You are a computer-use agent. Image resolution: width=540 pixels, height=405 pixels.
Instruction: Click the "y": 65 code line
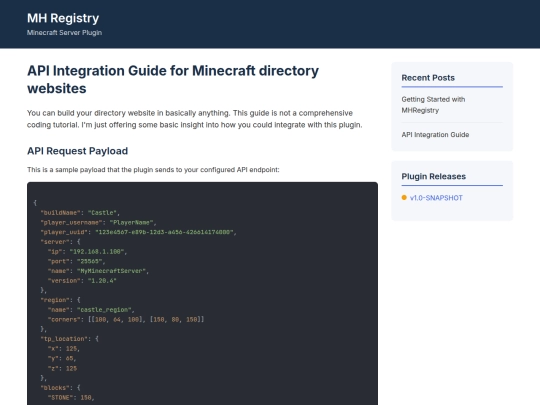pos(62,358)
